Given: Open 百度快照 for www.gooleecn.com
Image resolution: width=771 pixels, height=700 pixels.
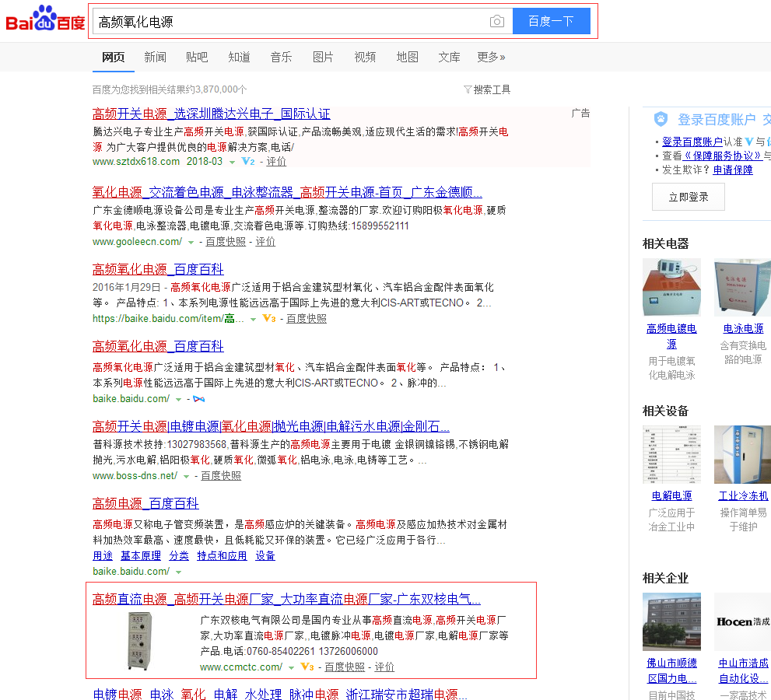Looking at the screenshot, I should click(x=225, y=241).
